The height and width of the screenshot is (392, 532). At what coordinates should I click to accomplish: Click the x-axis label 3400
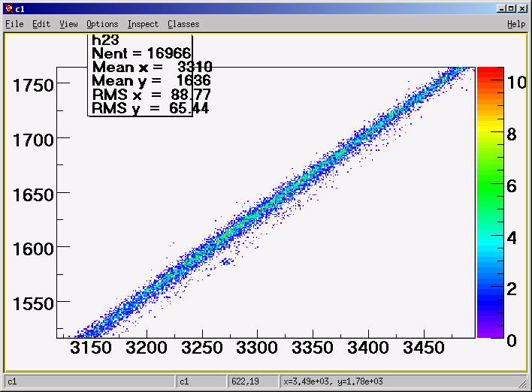click(x=368, y=348)
